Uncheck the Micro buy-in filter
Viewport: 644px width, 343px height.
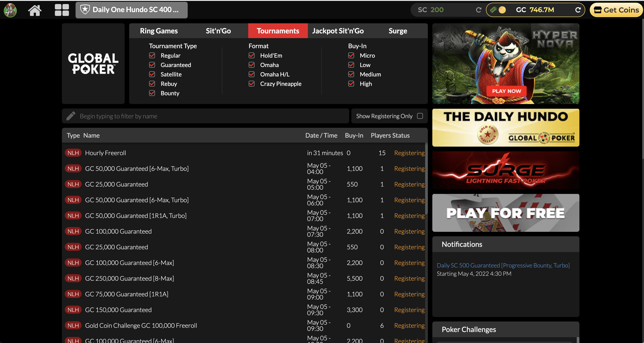point(351,55)
